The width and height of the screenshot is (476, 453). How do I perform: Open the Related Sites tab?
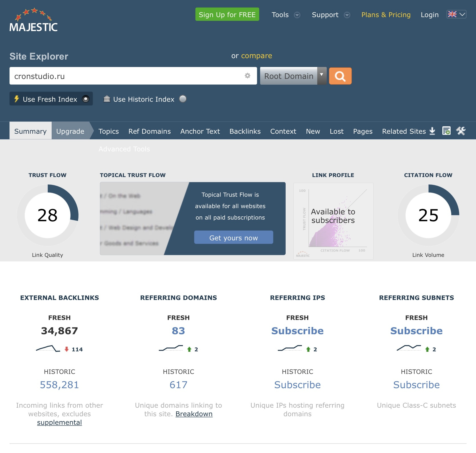click(x=404, y=131)
